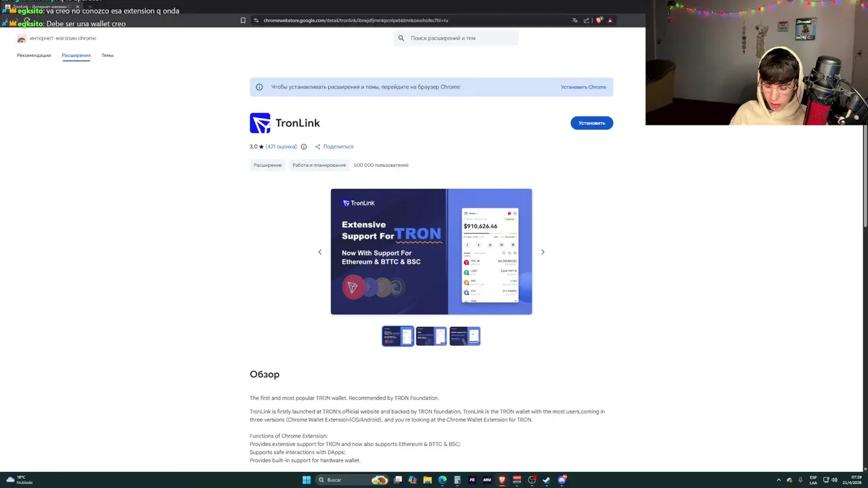The height and width of the screenshot is (488, 868).
Task: Open Task View in the taskbar
Action: 398,480
